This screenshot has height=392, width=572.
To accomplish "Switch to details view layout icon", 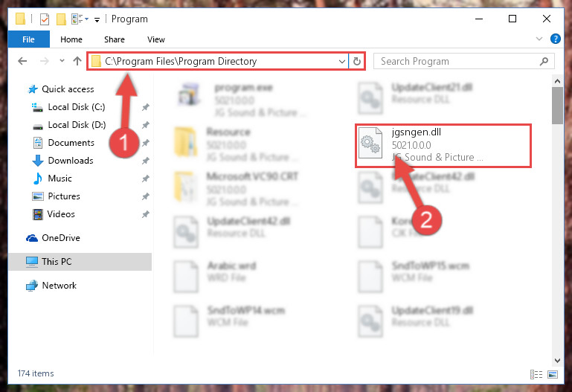I will pos(536,374).
